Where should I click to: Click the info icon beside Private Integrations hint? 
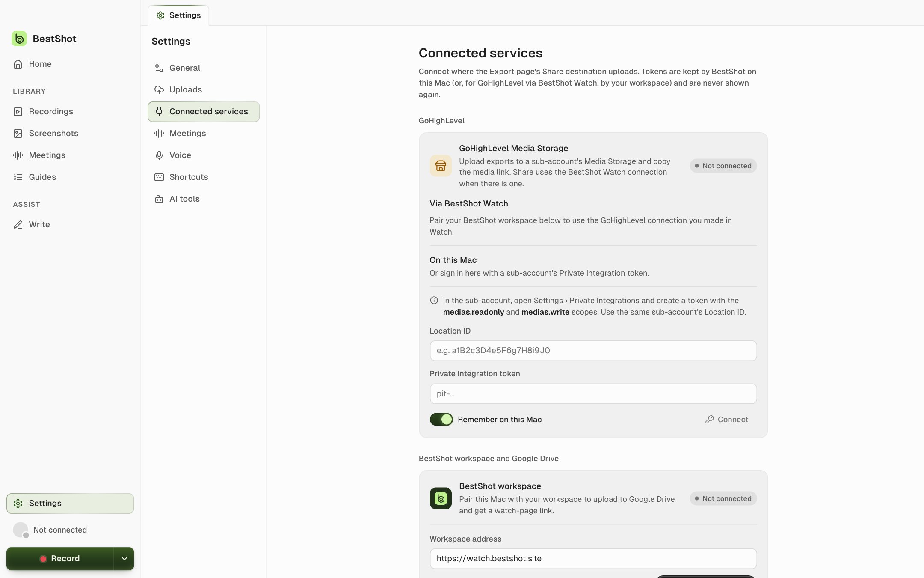tap(434, 300)
